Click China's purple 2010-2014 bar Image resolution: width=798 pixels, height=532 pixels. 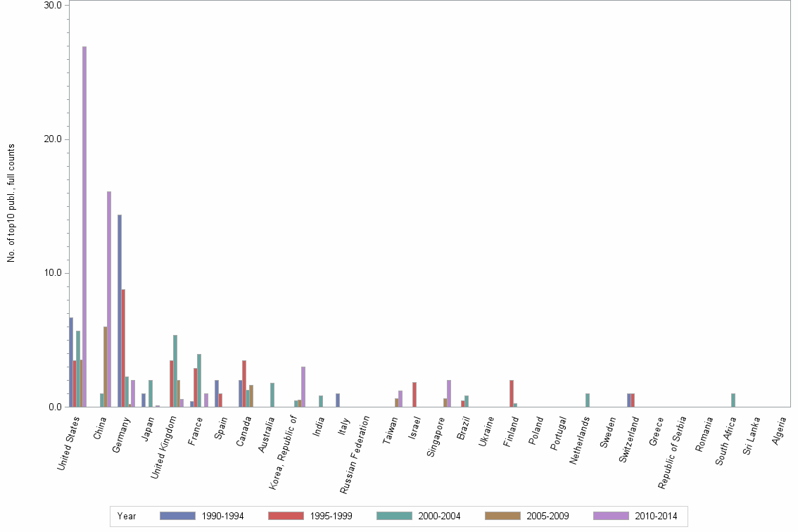[x=110, y=296]
